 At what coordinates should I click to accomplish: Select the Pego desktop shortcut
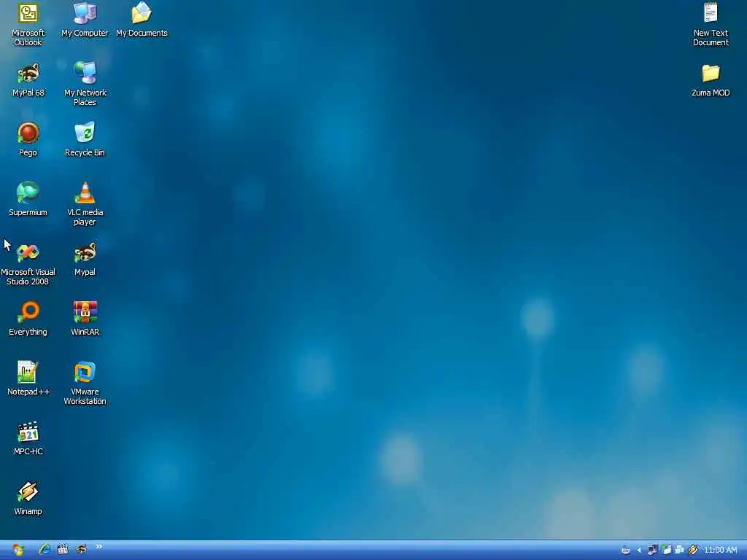click(x=28, y=139)
